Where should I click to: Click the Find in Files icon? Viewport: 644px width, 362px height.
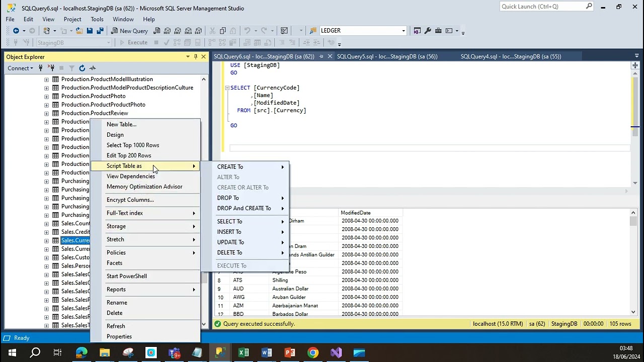pos(313,31)
